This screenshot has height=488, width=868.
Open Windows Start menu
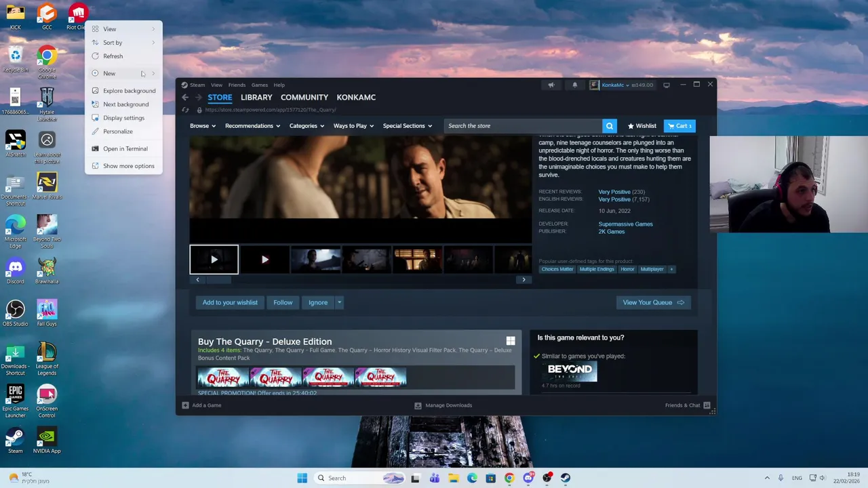pos(302,478)
